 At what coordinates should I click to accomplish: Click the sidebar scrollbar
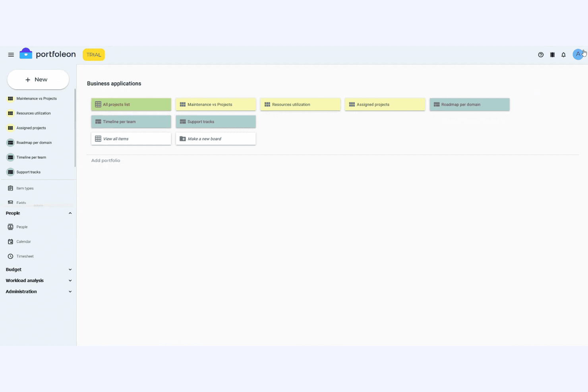tap(75, 128)
